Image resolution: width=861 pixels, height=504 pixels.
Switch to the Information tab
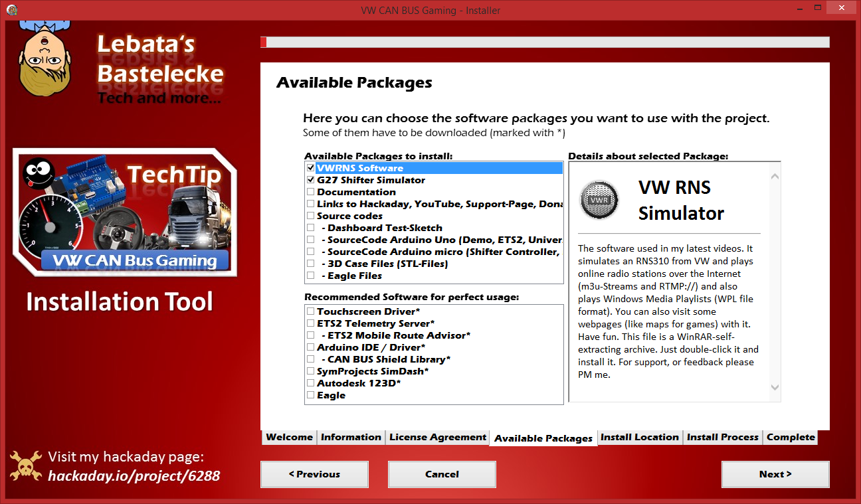tap(351, 437)
